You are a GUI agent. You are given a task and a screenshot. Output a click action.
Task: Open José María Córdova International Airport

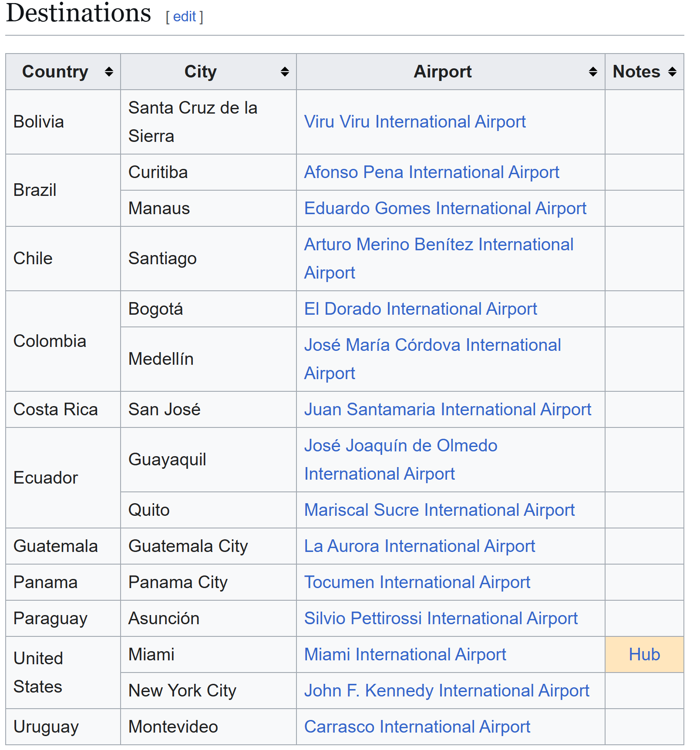click(432, 345)
